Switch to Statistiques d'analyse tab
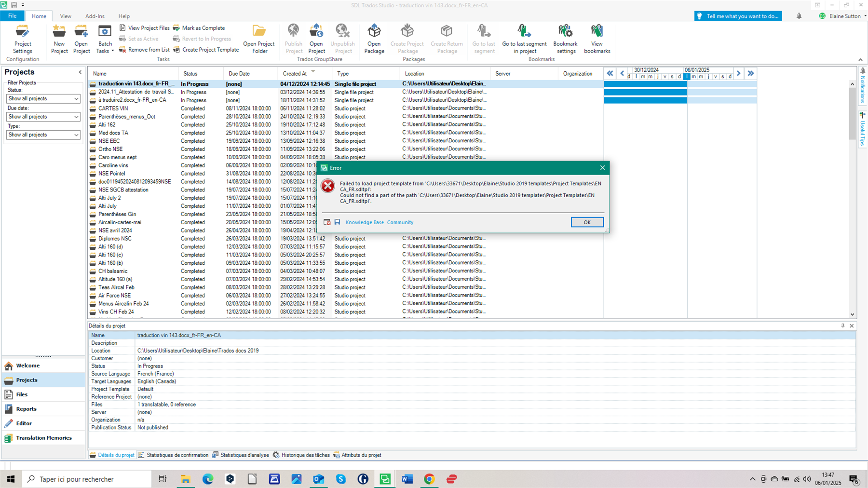This screenshot has width=868, height=488. click(241, 455)
